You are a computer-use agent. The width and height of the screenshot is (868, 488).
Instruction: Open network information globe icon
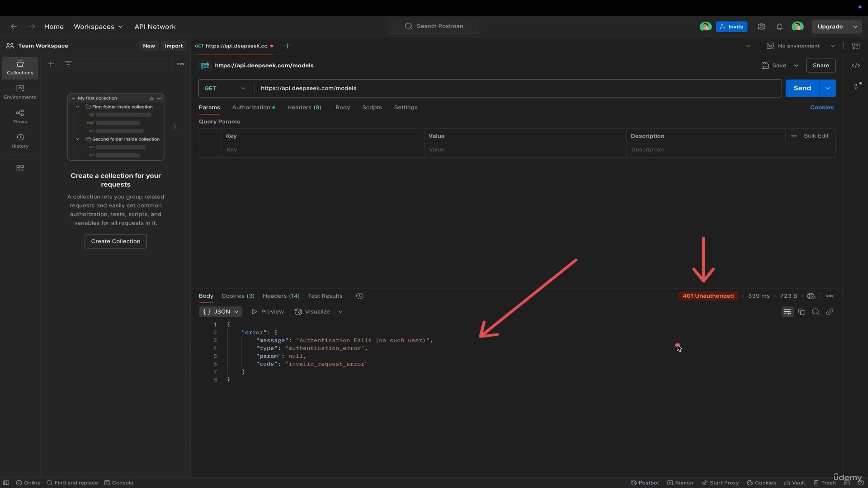coord(811,296)
